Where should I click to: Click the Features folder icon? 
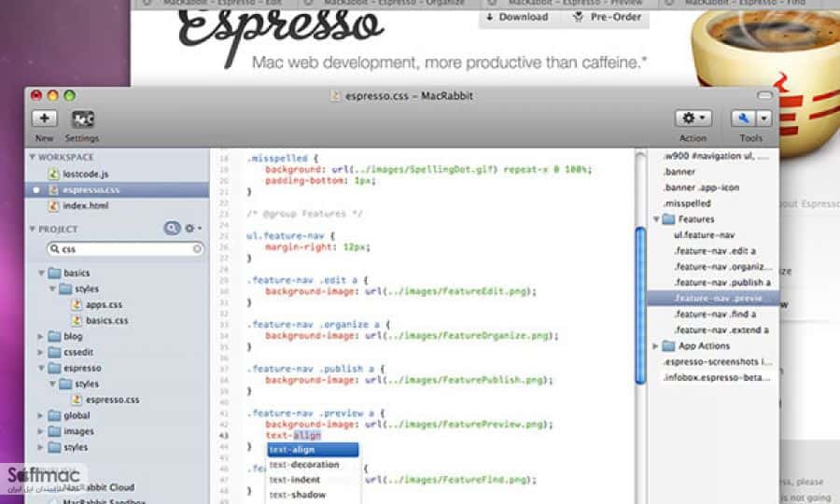pos(668,219)
